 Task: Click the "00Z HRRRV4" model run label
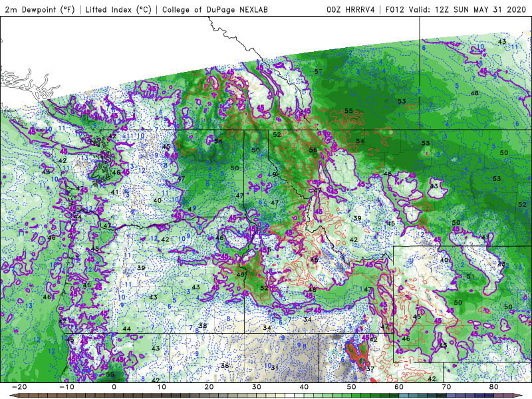351,9
